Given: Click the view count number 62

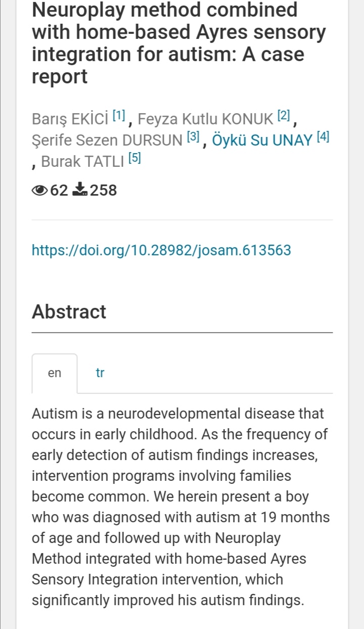Looking at the screenshot, I should click(x=59, y=190).
